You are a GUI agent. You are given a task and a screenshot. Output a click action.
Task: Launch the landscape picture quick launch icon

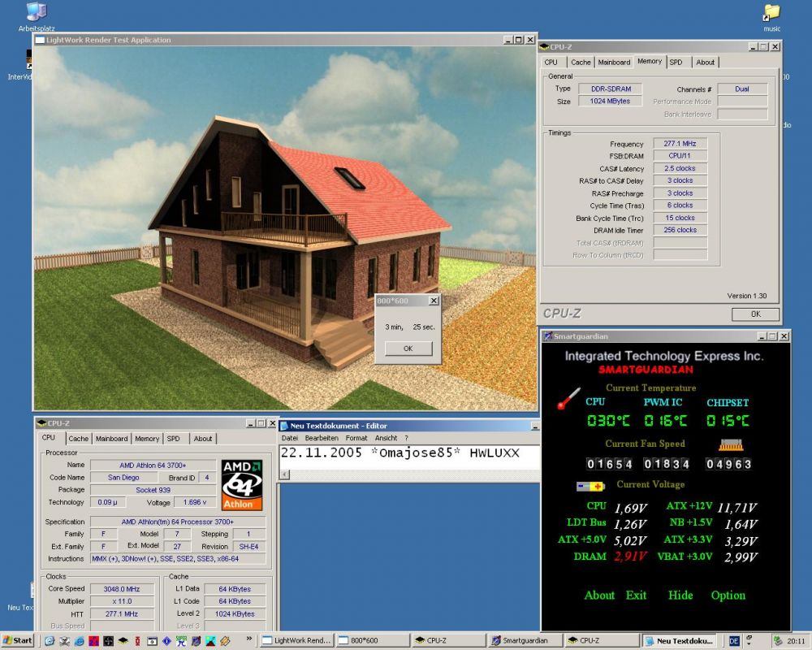tap(210, 641)
